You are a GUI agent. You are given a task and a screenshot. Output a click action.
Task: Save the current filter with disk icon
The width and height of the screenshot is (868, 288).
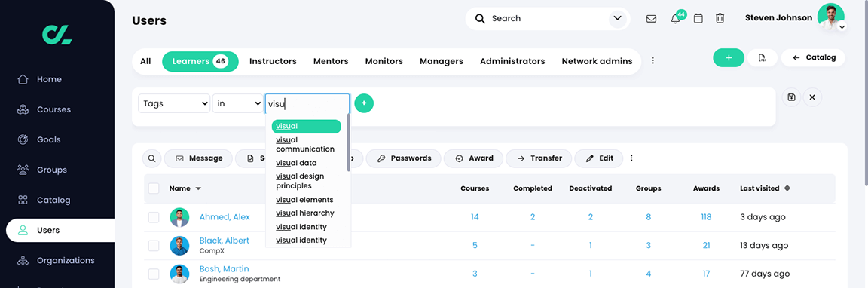click(x=791, y=97)
